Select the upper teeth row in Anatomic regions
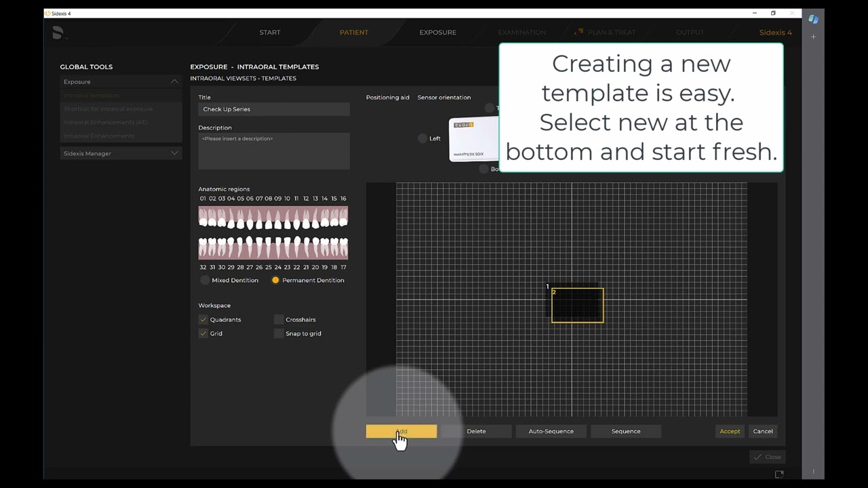This screenshot has height=488, width=868. pyautogui.click(x=273, y=217)
